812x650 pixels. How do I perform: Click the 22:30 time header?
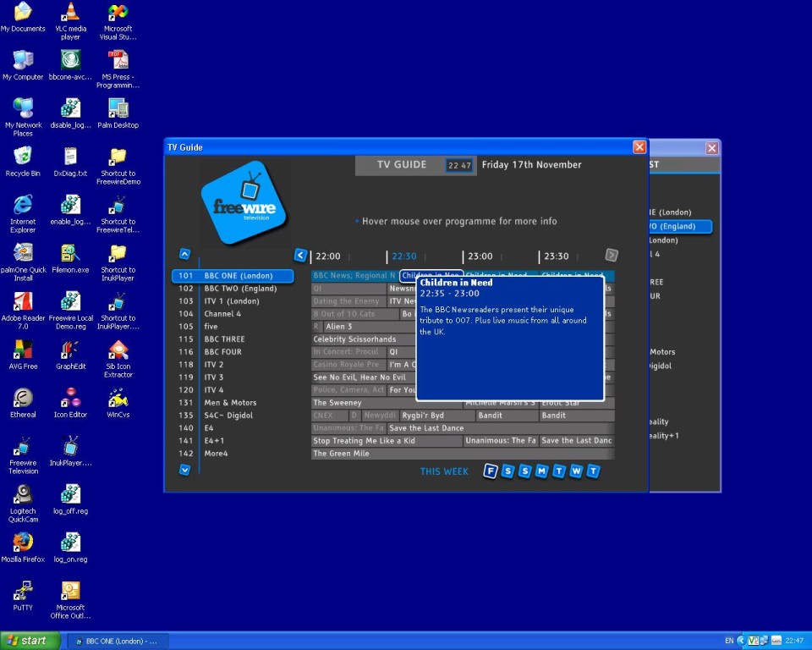404,256
